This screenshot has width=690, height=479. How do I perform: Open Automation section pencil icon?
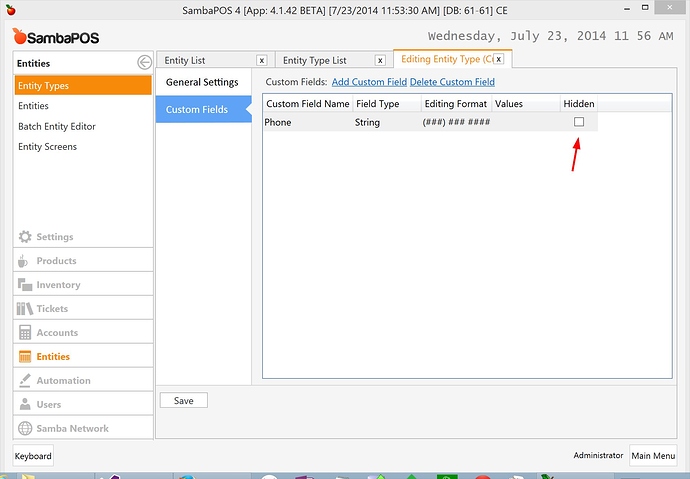click(25, 380)
